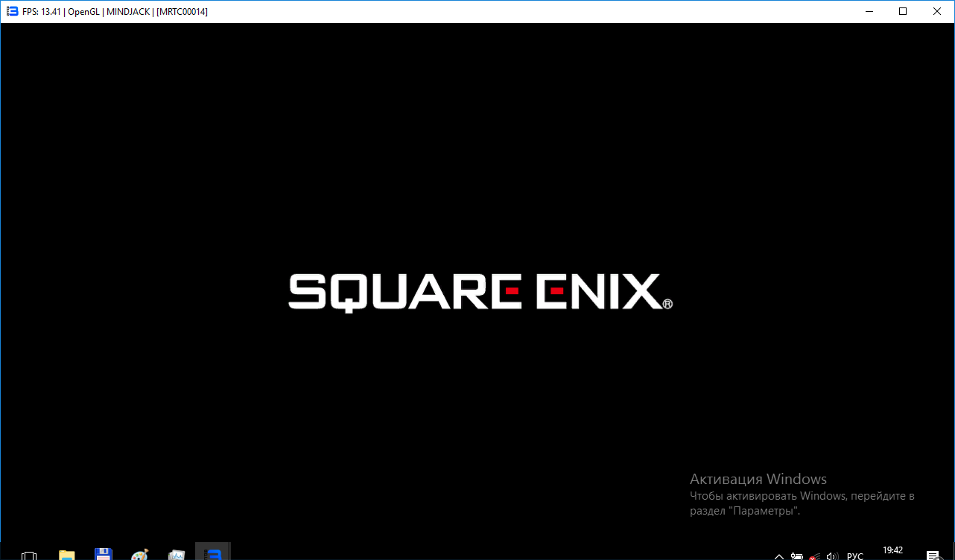Open File Explorer from the taskbar

67,555
